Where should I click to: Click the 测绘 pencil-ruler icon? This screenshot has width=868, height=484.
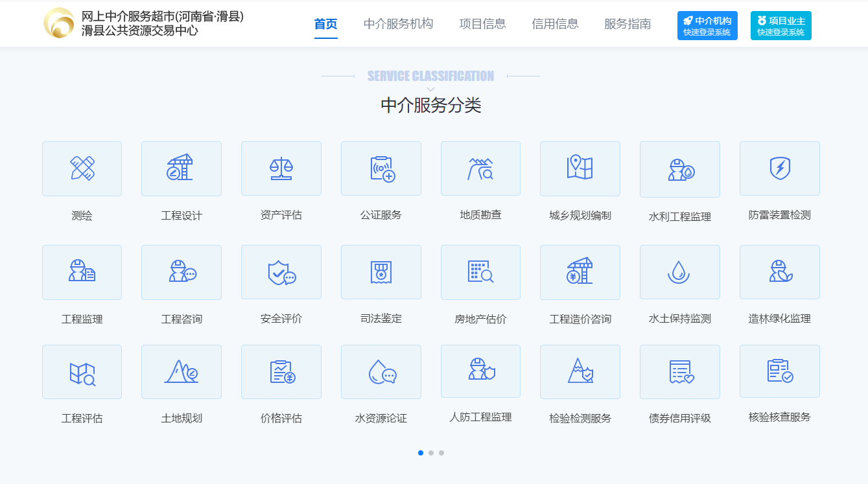[x=82, y=168]
